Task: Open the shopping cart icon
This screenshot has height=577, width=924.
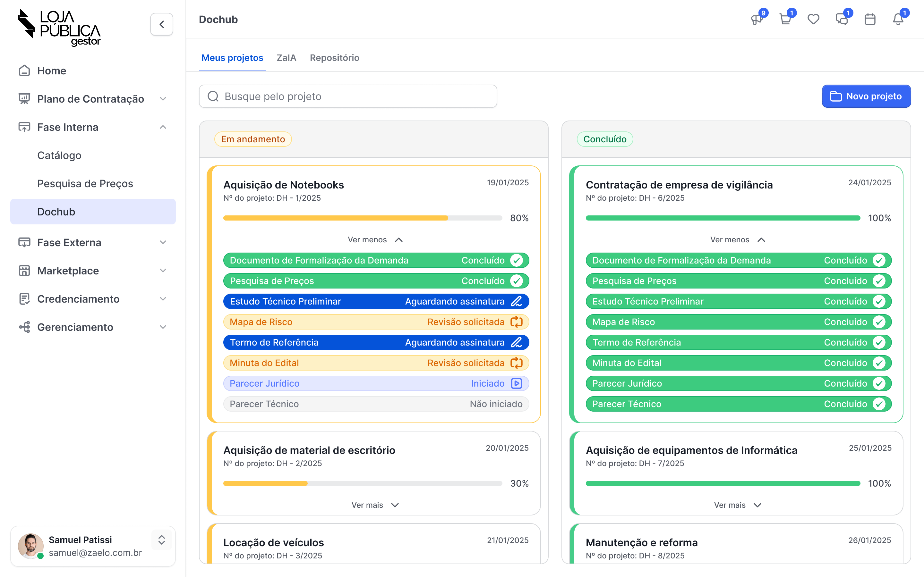Action: (785, 20)
